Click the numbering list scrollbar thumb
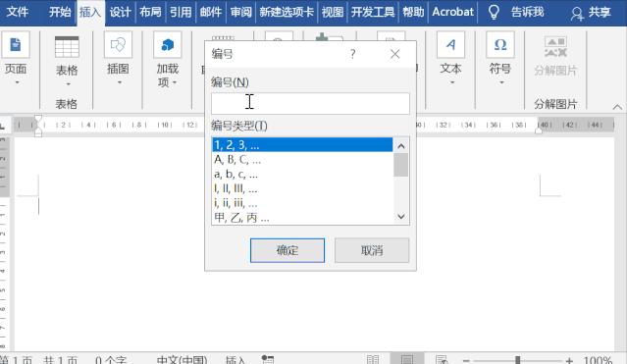 (401, 165)
